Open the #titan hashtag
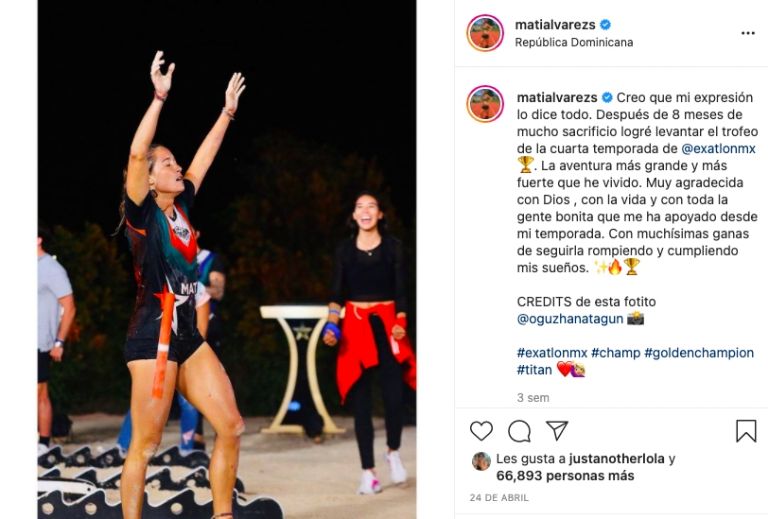The height and width of the screenshot is (519, 768). (534, 370)
